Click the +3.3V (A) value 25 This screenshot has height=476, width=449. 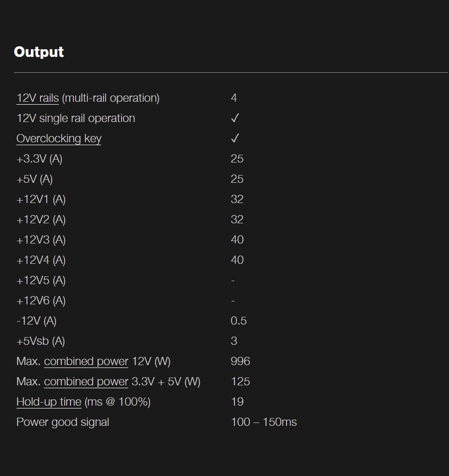(x=237, y=159)
